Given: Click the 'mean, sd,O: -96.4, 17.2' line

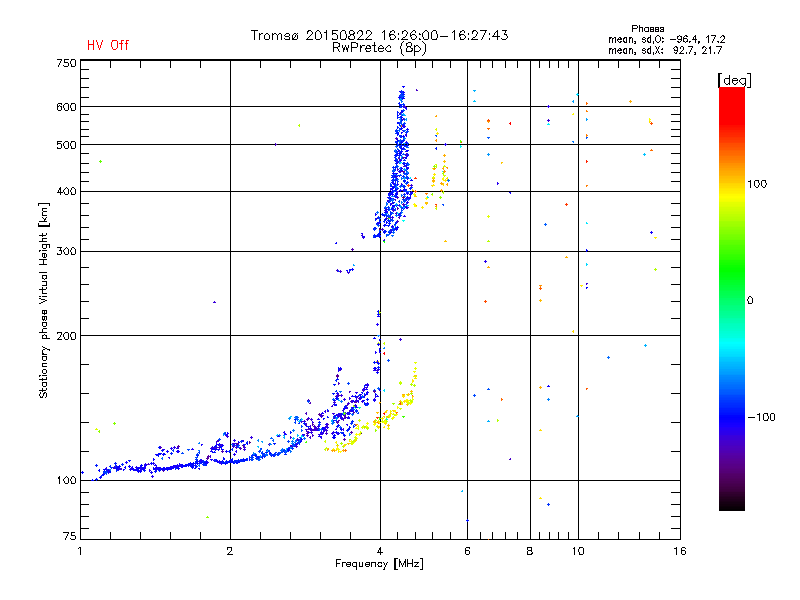Looking at the screenshot, I should [x=666, y=40].
